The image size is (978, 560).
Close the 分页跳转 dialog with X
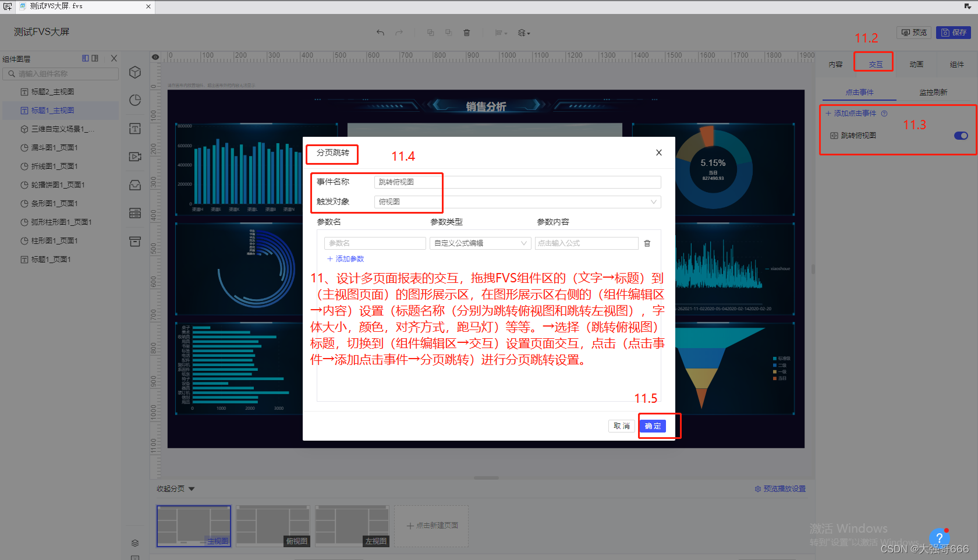[x=659, y=153]
